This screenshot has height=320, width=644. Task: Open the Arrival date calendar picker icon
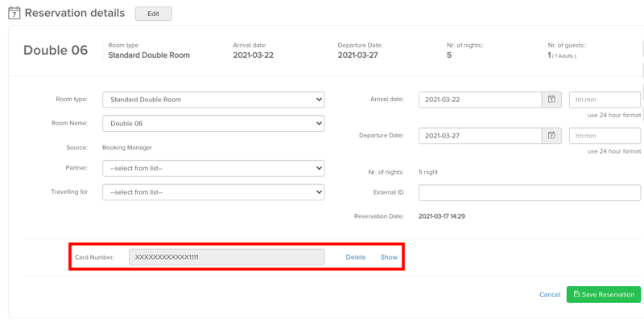pyautogui.click(x=551, y=99)
